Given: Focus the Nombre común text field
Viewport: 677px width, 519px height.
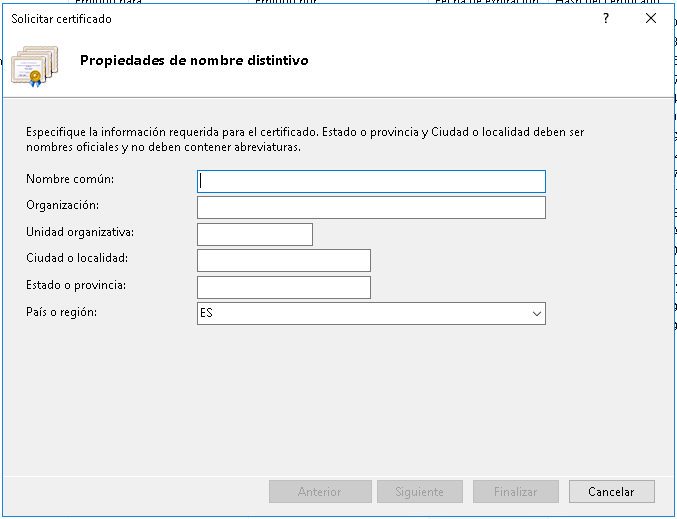Looking at the screenshot, I should point(371,181).
